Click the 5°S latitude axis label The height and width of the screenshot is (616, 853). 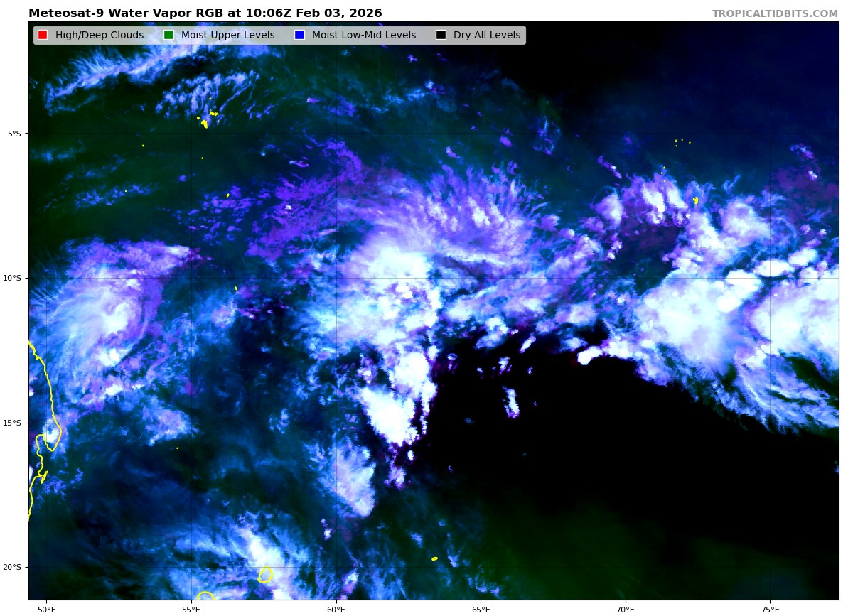[14, 134]
